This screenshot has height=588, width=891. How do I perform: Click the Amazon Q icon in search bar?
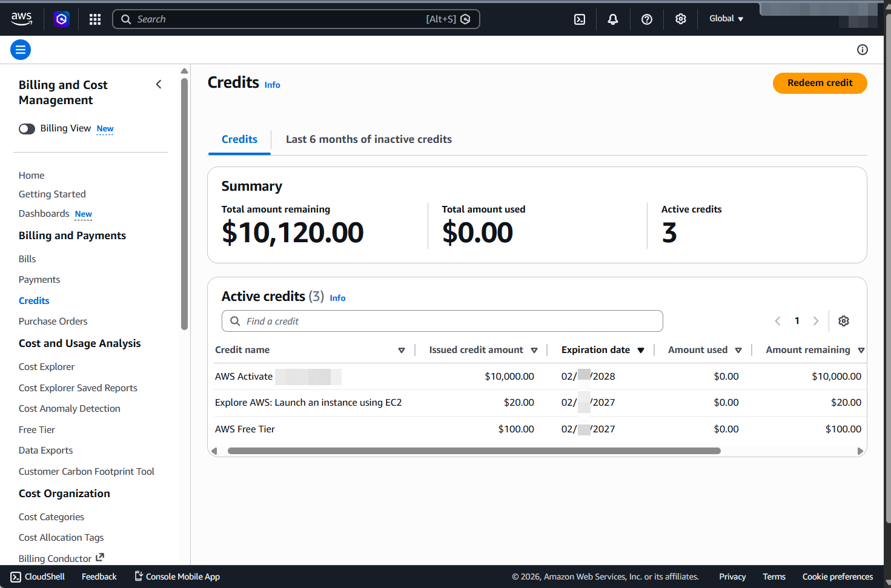point(465,19)
